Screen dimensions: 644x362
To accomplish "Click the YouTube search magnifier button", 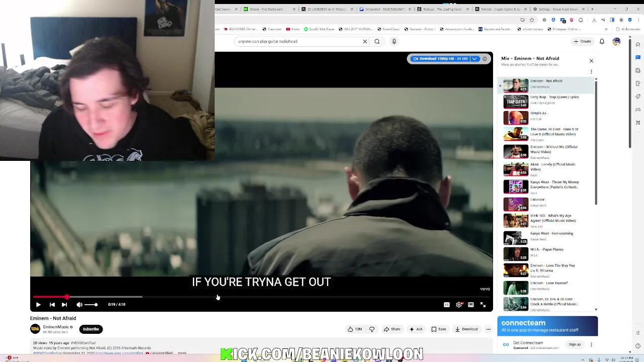I will click(x=377, y=41).
